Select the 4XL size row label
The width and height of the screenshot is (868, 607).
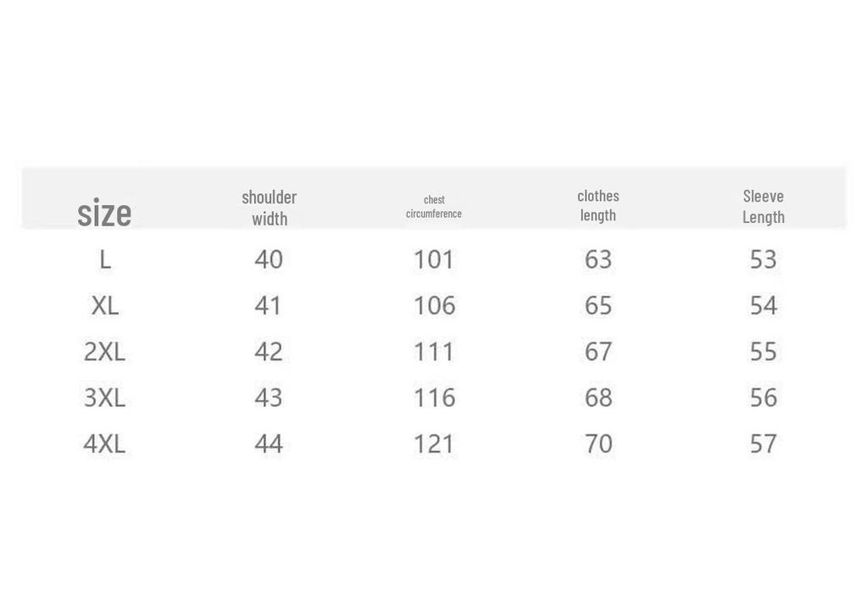click(x=104, y=443)
